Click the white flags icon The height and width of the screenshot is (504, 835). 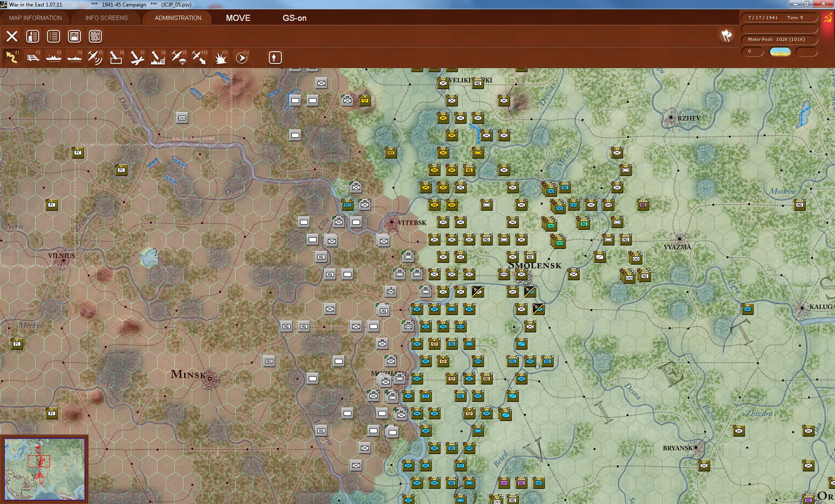tap(726, 36)
